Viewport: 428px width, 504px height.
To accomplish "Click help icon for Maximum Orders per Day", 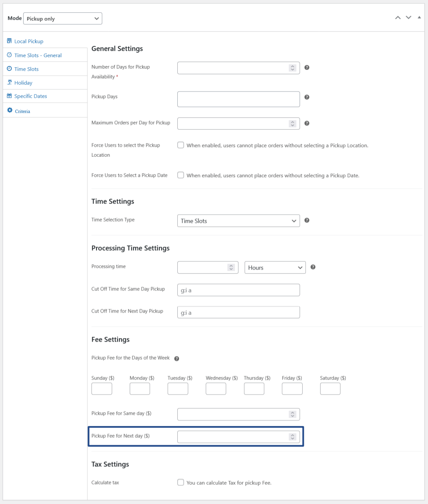I will pos(307,124).
